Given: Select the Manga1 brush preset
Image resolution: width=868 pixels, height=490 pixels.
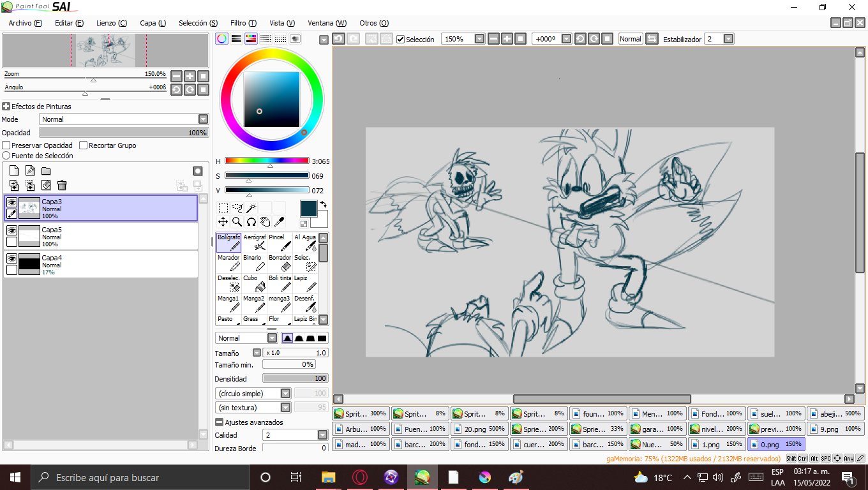Looking at the screenshot, I should click(228, 304).
